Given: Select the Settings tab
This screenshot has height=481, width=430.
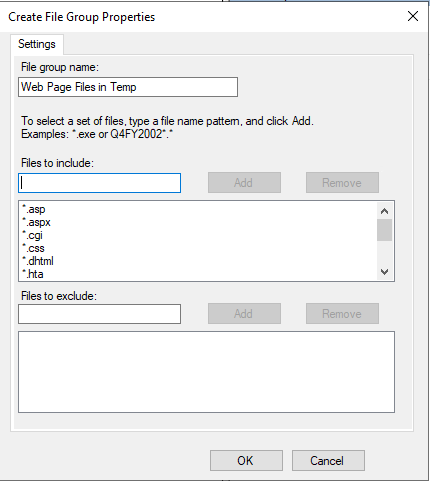Looking at the screenshot, I should [x=37, y=44].
